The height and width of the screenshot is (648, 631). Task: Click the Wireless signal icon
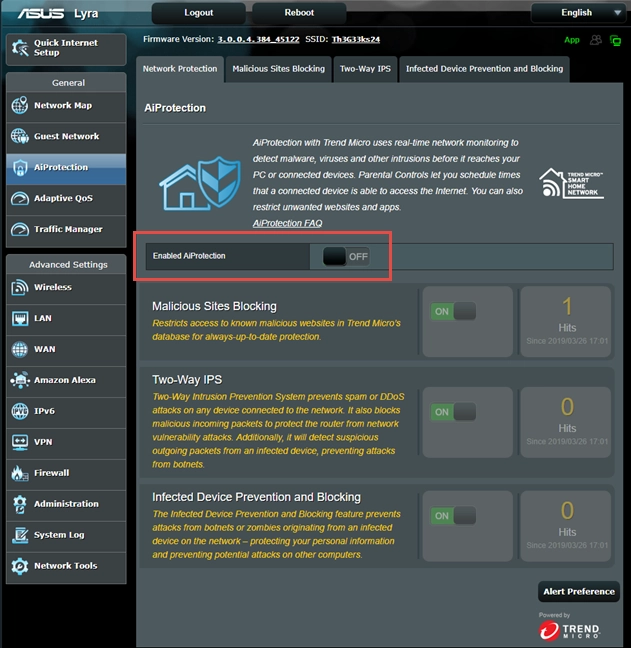pos(20,287)
